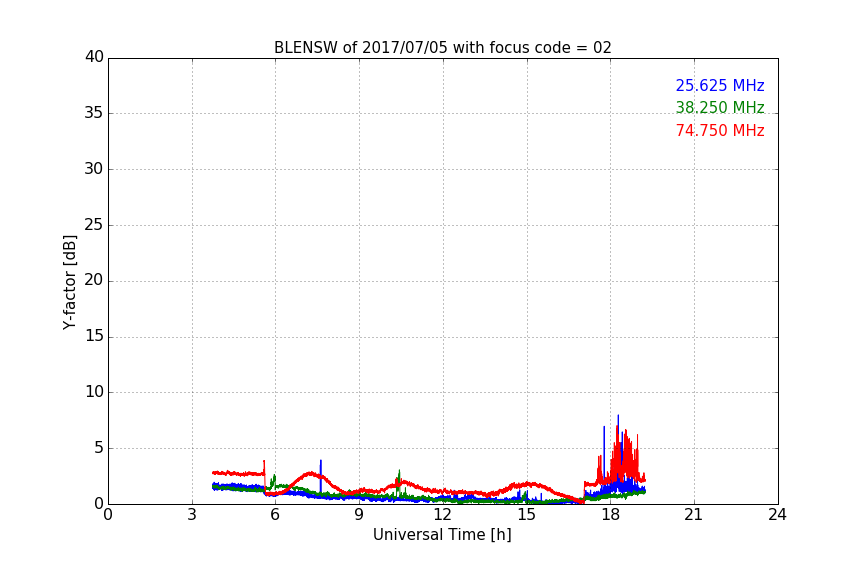This screenshot has height=576, width=864.
Task: Click the y-axis tick label '10'
Action: 94,392
